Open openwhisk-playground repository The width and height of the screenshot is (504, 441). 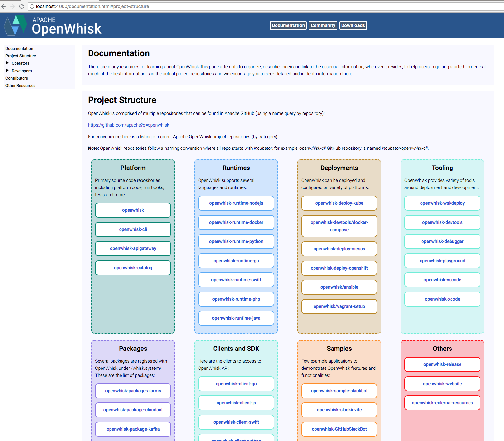click(x=442, y=261)
